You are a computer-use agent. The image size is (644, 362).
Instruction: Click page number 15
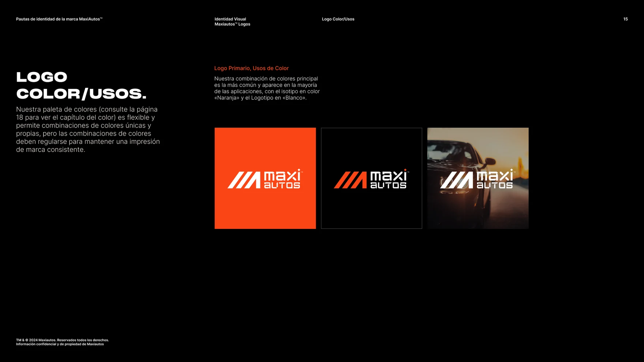pyautogui.click(x=625, y=19)
